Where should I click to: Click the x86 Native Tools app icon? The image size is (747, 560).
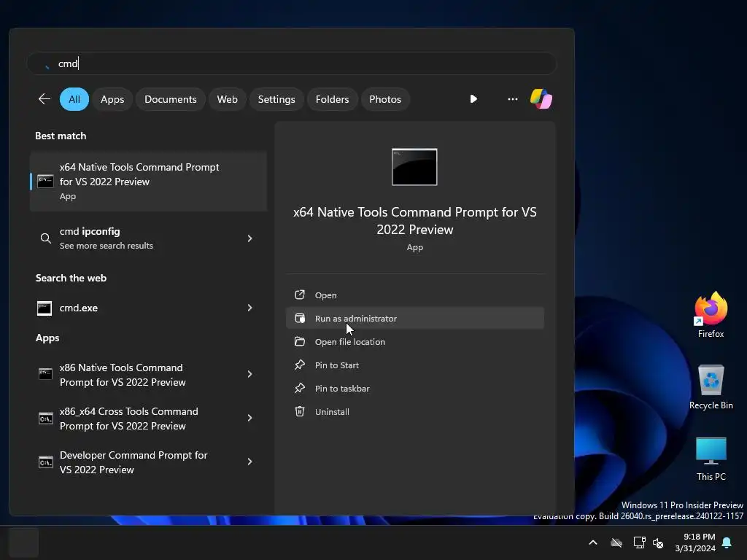point(45,374)
